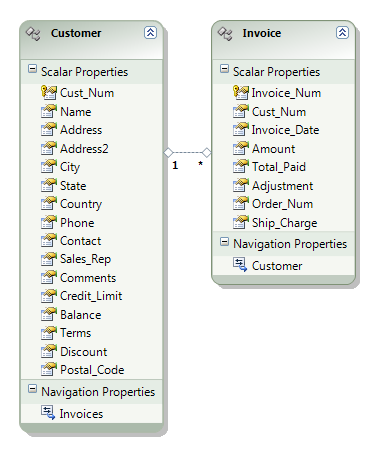Screen dimensions: 382x457
Task: Collapse the Customer entity with chevron button
Action: 150,33
